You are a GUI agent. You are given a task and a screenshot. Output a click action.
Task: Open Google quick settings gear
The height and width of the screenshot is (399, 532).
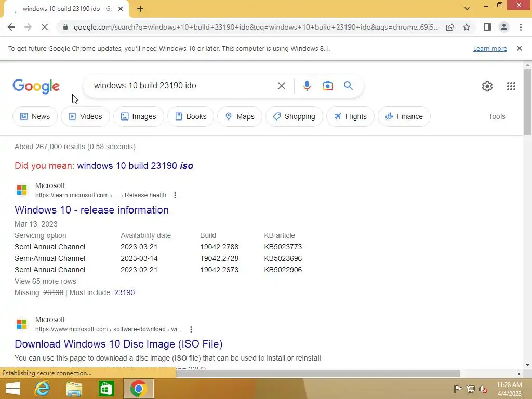click(x=487, y=86)
